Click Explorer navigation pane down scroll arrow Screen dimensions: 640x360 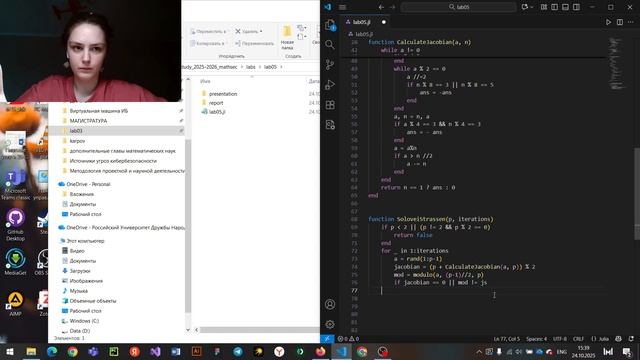click(x=188, y=330)
